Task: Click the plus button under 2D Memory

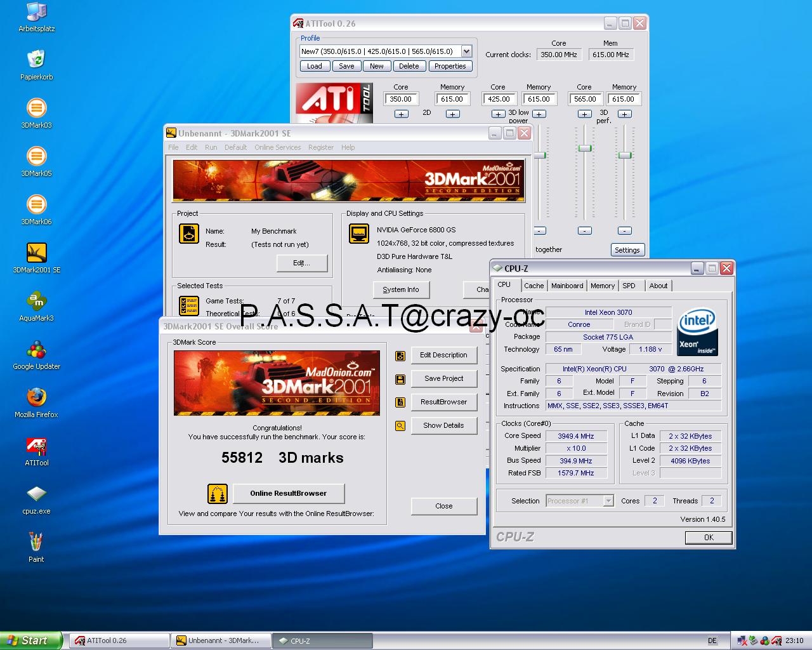Action: (x=452, y=114)
